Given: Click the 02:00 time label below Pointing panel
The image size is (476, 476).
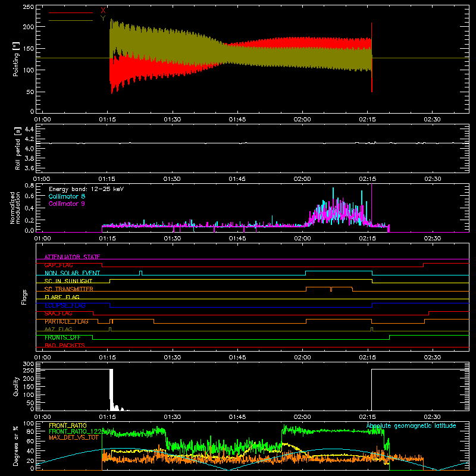Looking at the screenshot, I should pyautogui.click(x=302, y=120).
